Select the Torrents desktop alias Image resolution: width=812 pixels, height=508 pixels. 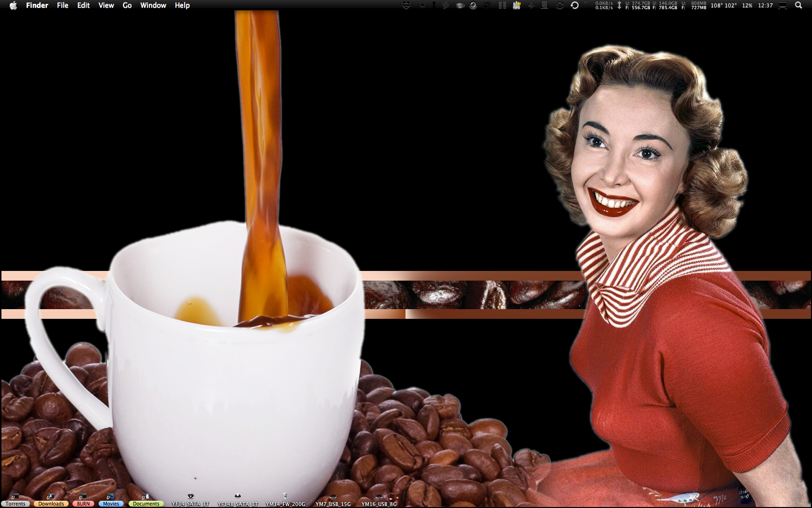click(15, 501)
